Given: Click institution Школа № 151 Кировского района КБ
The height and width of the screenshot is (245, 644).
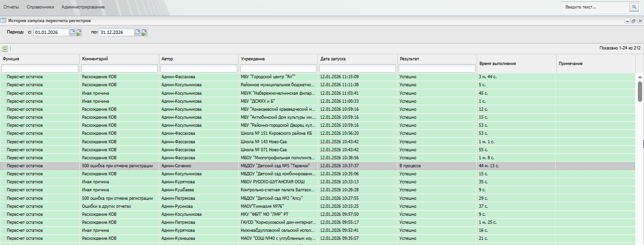Looking at the screenshot, I should pyautogui.click(x=276, y=133).
